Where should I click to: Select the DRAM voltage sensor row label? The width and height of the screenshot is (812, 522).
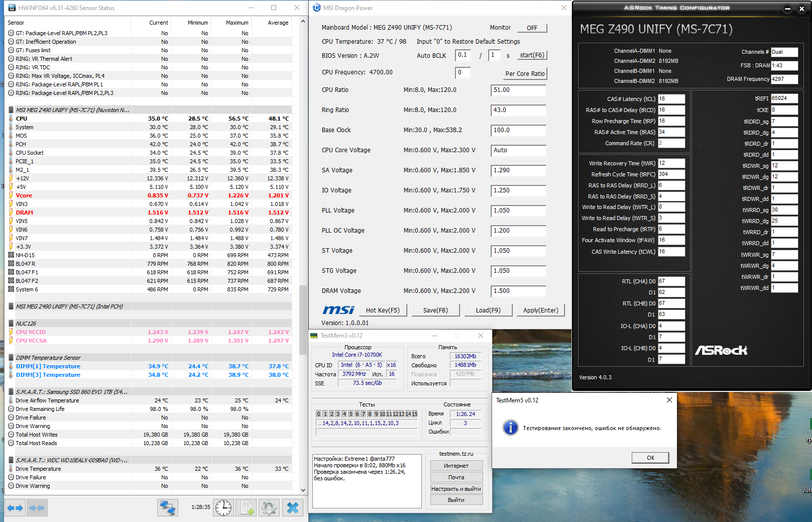(x=24, y=213)
